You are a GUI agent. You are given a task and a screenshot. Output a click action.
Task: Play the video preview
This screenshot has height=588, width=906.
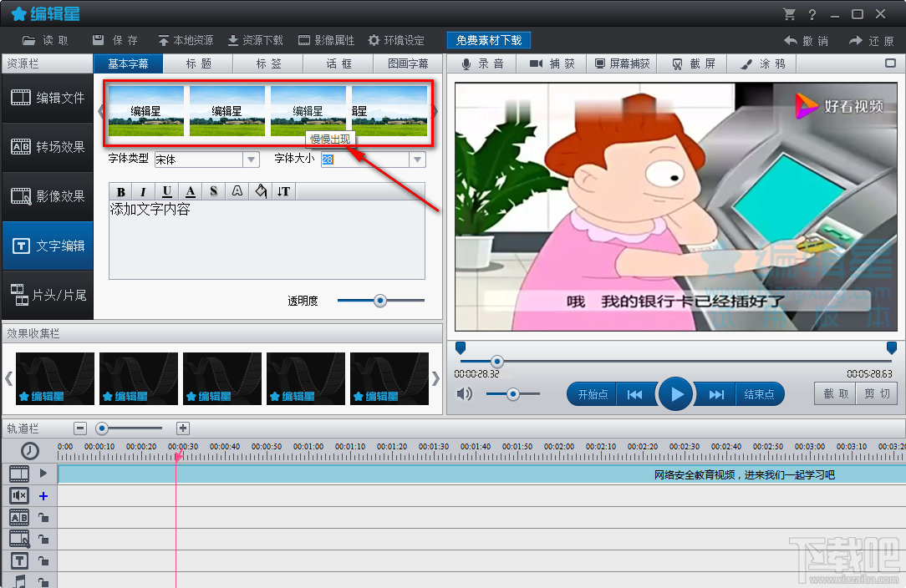pyautogui.click(x=676, y=394)
